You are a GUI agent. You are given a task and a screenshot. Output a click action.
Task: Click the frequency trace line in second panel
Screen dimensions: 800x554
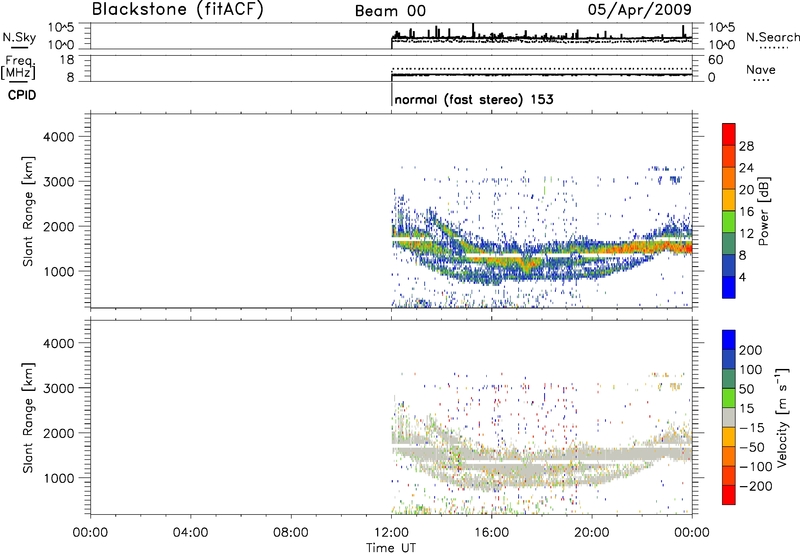[x=542, y=75]
